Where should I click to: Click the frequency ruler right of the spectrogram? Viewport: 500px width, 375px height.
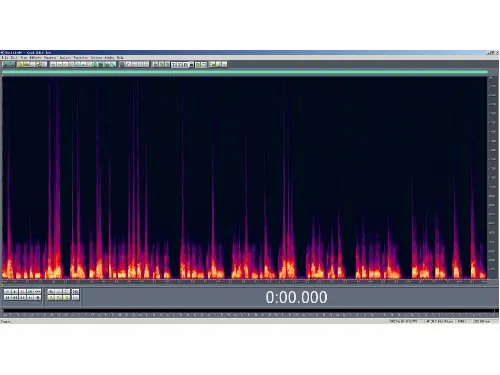[492, 178]
